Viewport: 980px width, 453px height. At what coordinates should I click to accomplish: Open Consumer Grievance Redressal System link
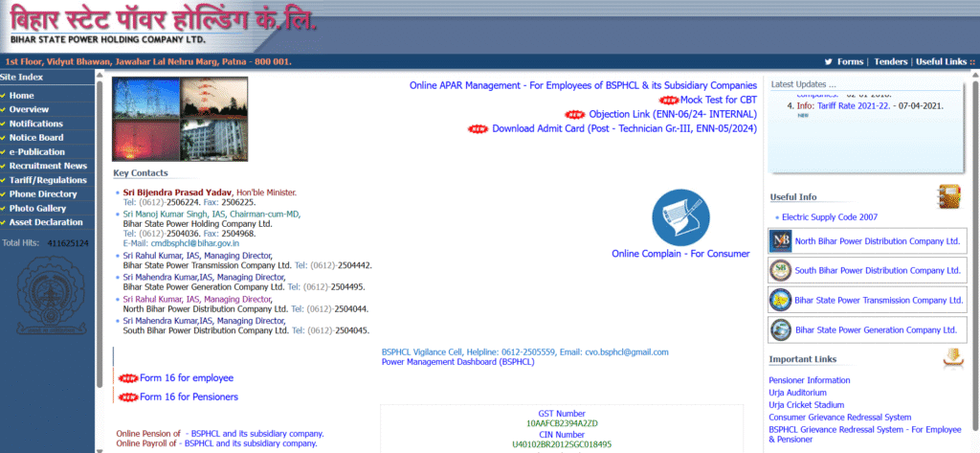click(840, 418)
